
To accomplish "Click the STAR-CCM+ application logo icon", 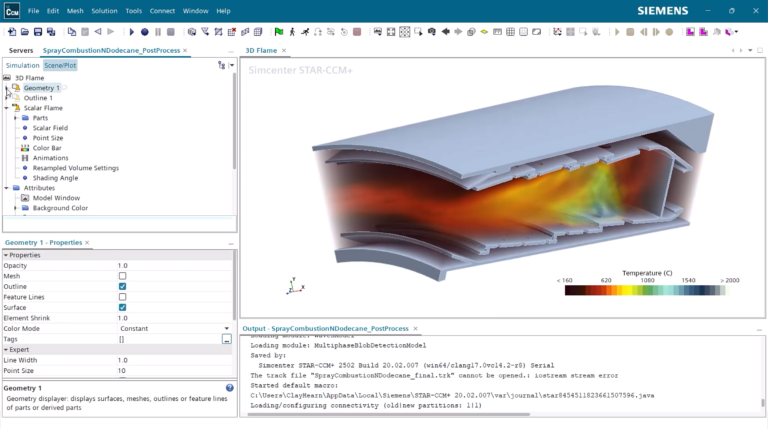I will [12, 11].
